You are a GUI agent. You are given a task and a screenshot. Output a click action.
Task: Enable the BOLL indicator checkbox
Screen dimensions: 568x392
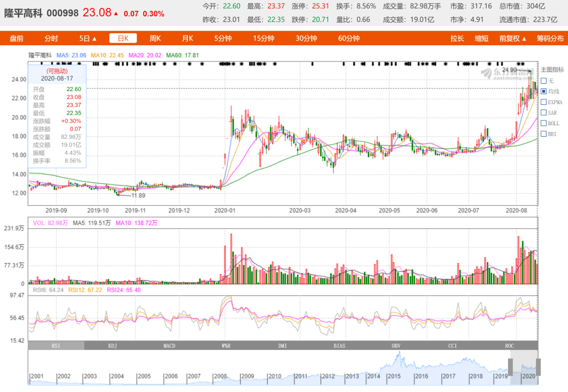click(544, 123)
